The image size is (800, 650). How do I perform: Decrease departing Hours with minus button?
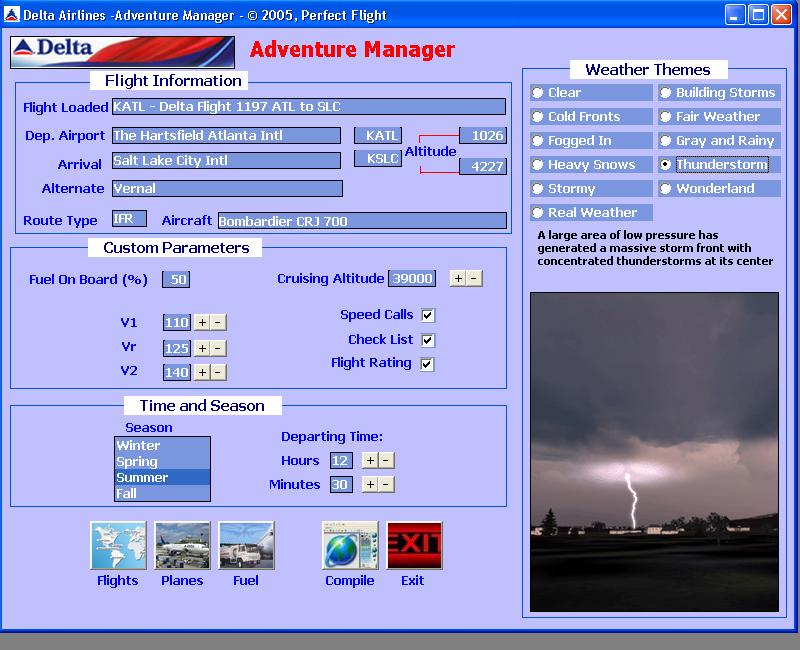tap(386, 460)
